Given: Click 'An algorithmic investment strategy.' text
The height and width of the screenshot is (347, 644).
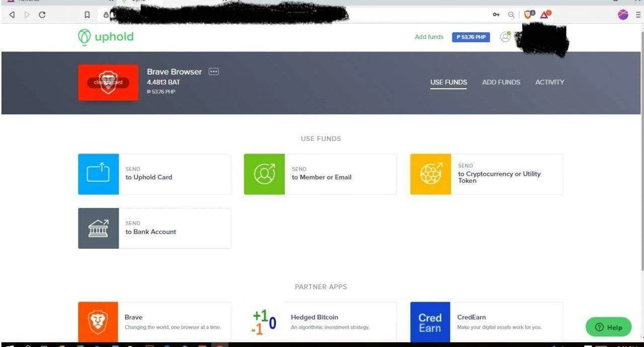Looking at the screenshot, I should (330, 327).
